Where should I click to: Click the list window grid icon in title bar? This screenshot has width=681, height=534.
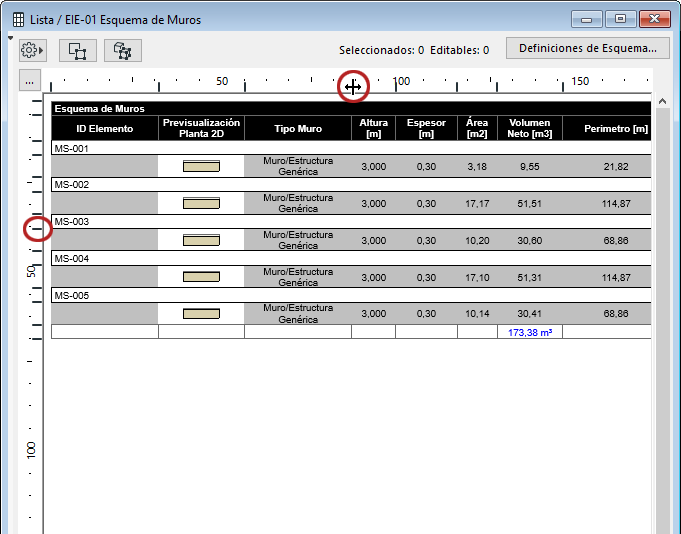pos(18,20)
